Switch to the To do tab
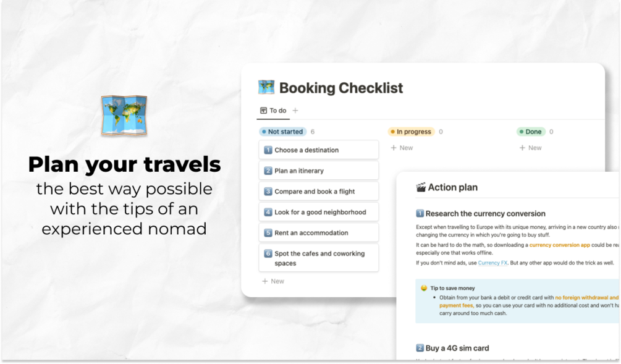Screen dimensions: 621x364 (x=273, y=111)
